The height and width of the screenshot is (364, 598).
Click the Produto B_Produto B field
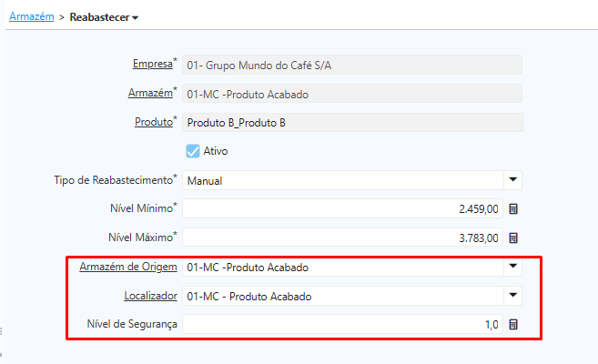click(352, 122)
